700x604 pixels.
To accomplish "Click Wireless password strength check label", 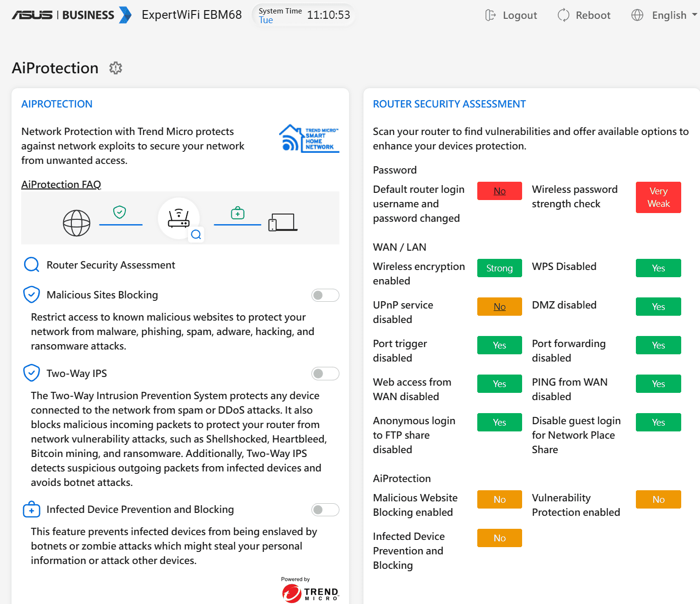I will point(575,197).
